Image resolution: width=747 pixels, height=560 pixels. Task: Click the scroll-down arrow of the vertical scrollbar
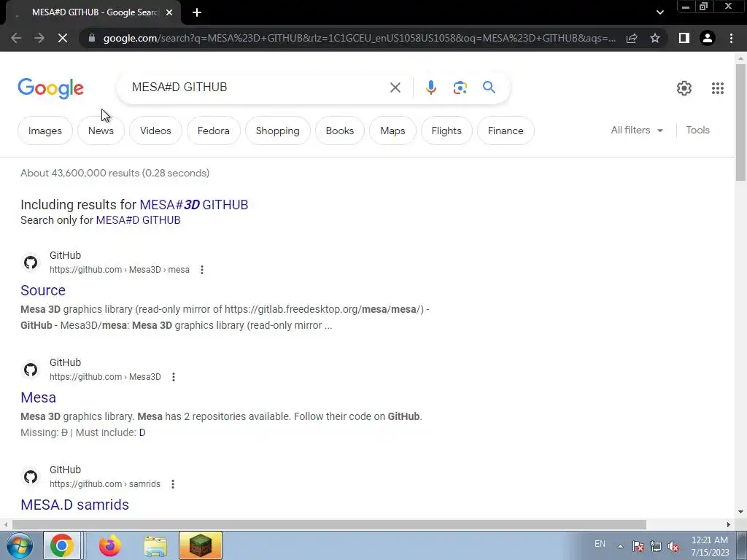click(740, 512)
